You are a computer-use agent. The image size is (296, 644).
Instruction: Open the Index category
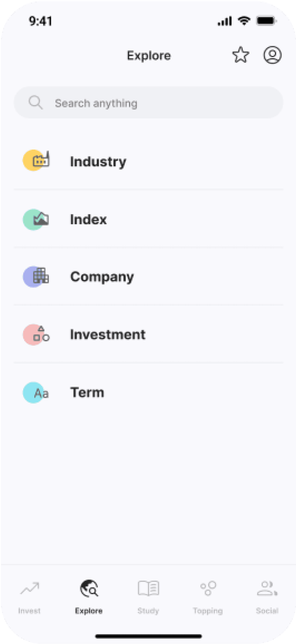click(x=149, y=219)
